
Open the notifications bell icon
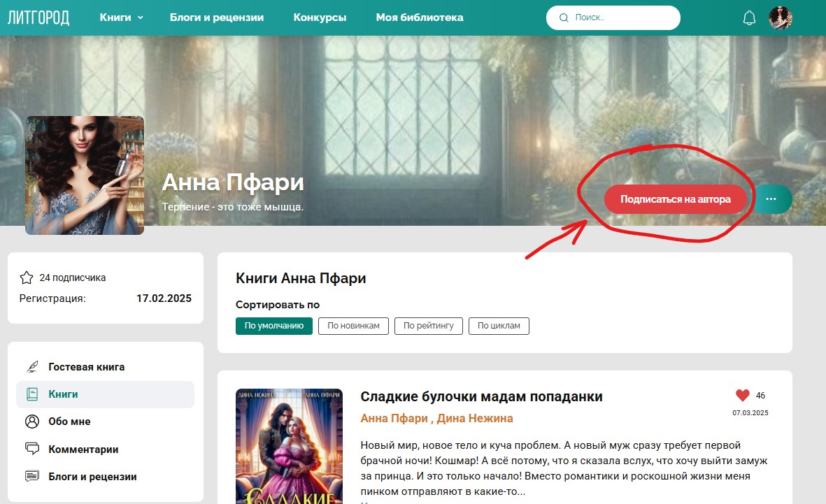(749, 18)
